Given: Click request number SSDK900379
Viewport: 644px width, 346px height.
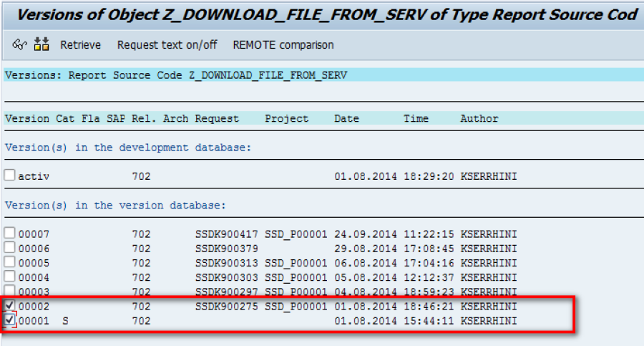Looking at the screenshot, I should pyautogui.click(x=226, y=249).
